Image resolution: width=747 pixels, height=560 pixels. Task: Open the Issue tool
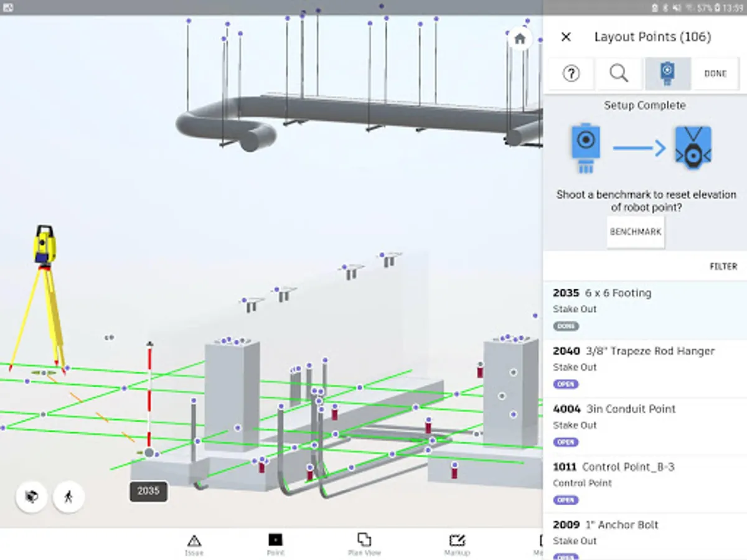point(194,544)
